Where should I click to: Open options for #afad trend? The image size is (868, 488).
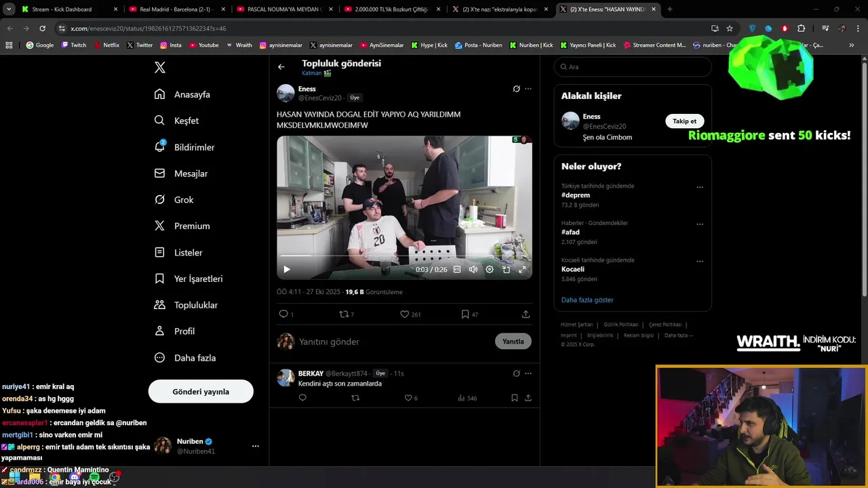700,224
